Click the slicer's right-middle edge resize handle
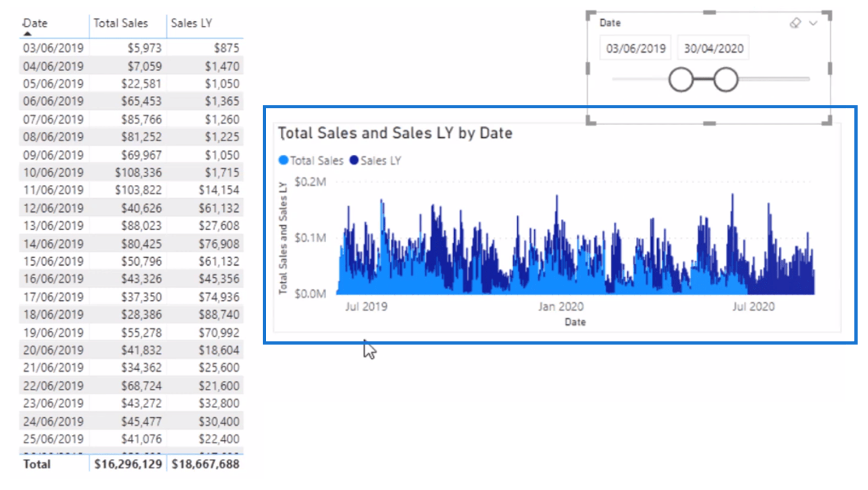 [830, 68]
